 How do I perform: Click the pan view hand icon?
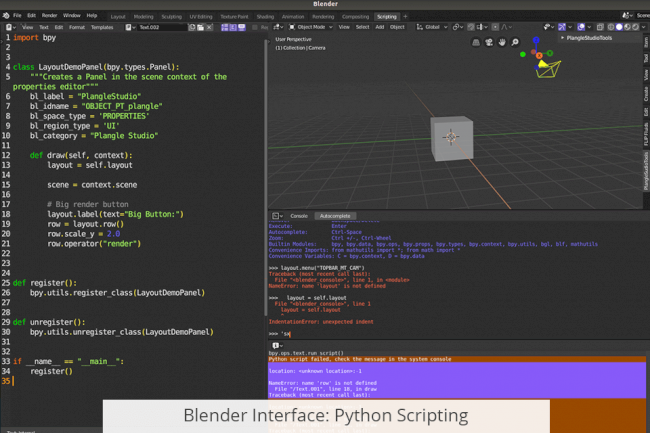[502, 42]
